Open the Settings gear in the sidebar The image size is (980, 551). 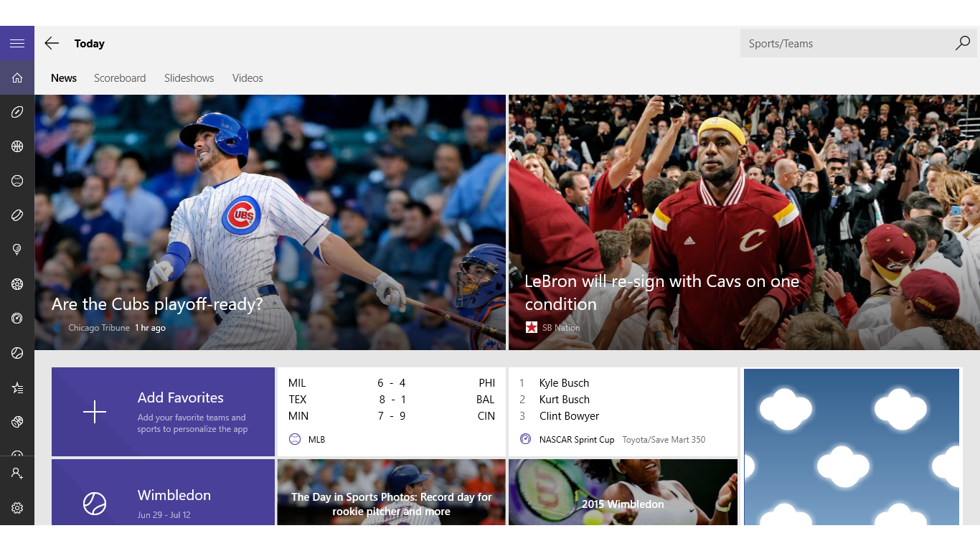coord(17,508)
